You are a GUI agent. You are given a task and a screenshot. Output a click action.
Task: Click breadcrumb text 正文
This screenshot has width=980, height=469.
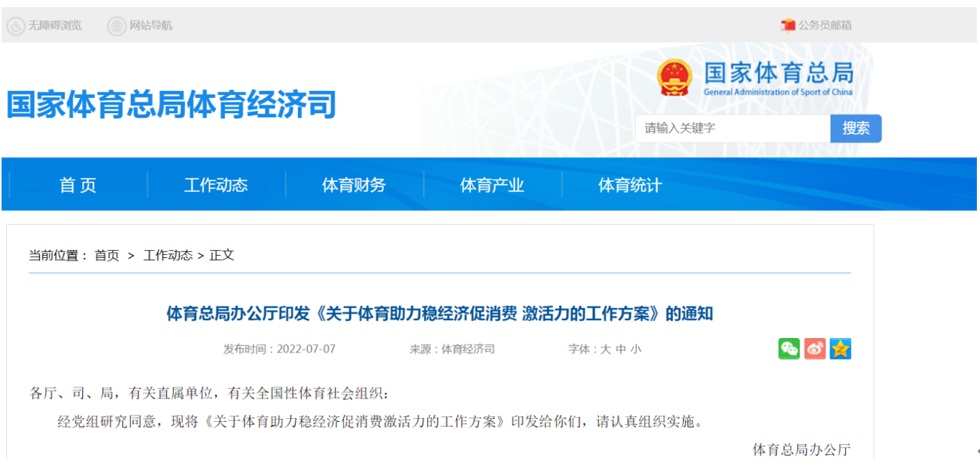click(x=222, y=256)
